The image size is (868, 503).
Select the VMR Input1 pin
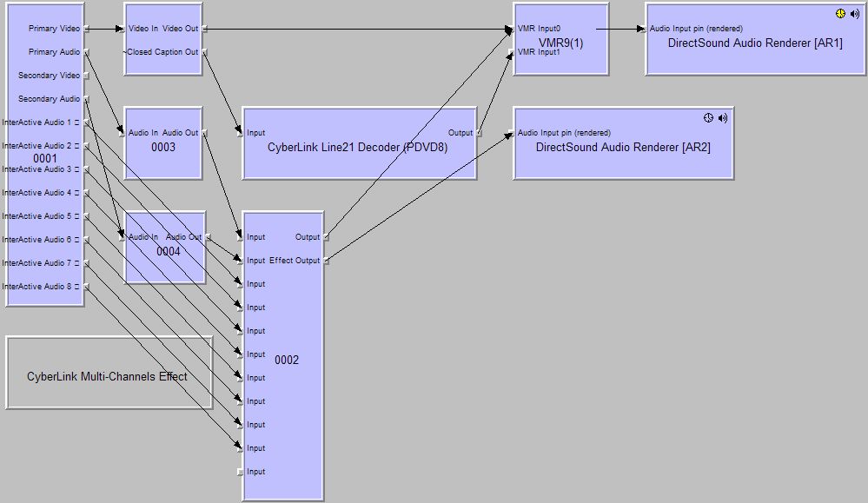coord(511,52)
